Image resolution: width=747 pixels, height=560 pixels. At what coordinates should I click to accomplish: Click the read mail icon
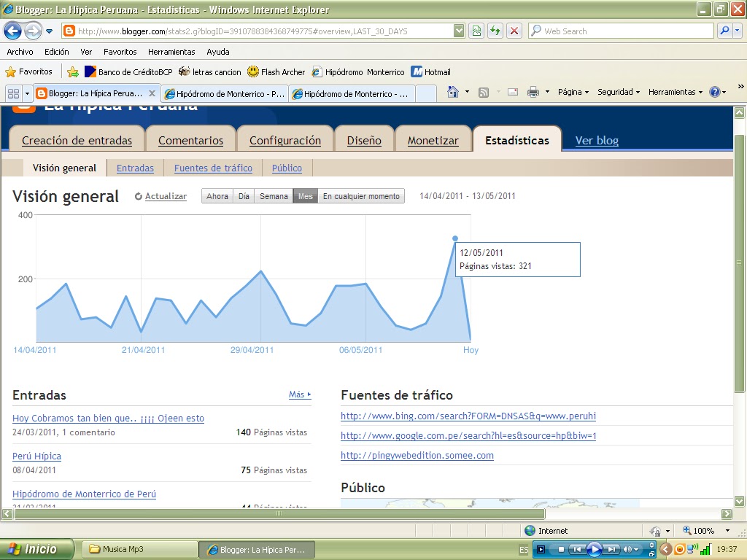[513, 92]
